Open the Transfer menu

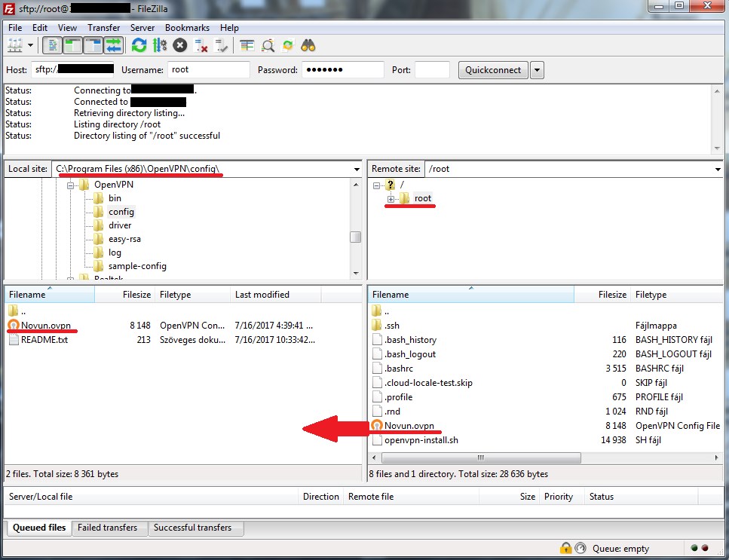(103, 28)
